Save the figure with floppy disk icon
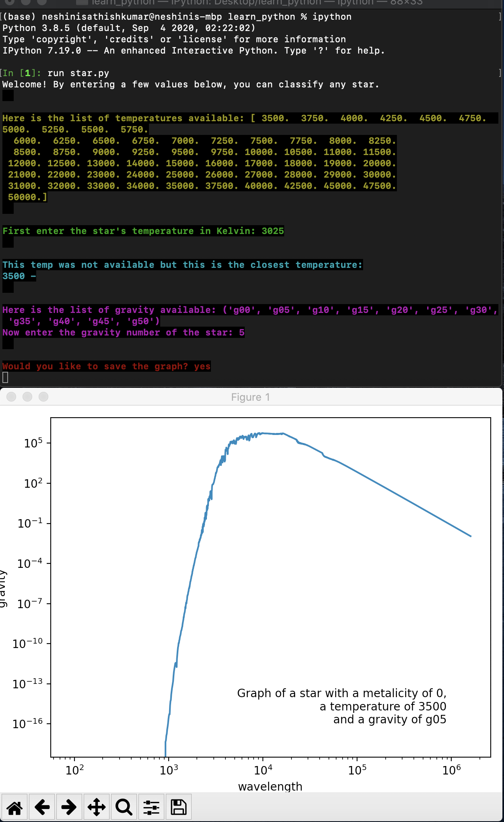Image resolution: width=504 pixels, height=822 pixels. (179, 807)
